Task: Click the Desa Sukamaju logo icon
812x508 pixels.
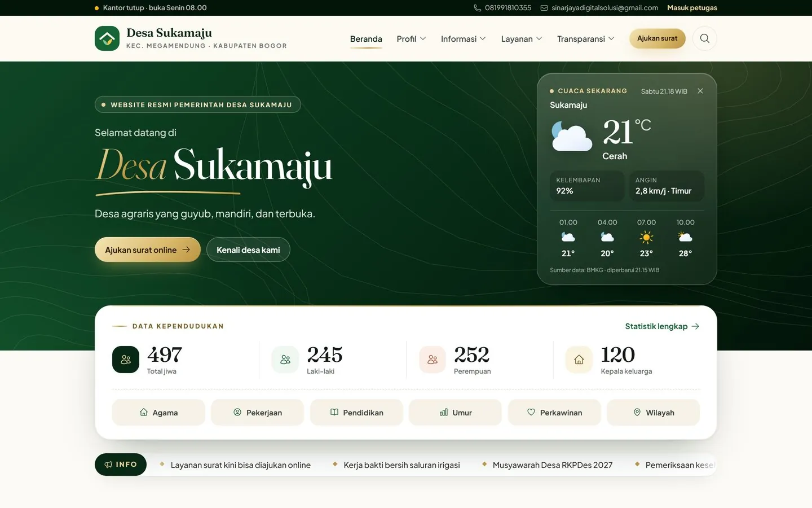Action: 107,38
